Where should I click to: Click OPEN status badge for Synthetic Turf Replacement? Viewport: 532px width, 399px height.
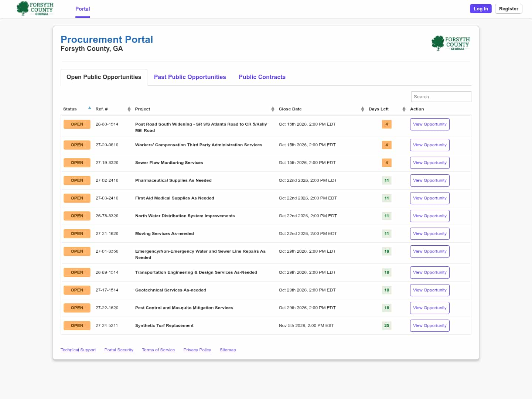click(x=77, y=325)
